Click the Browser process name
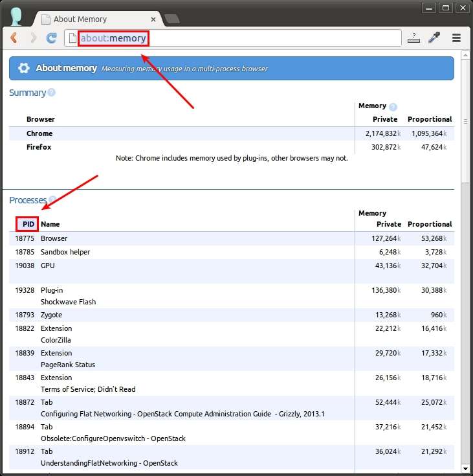The height and width of the screenshot is (476, 473). pyautogui.click(x=54, y=238)
